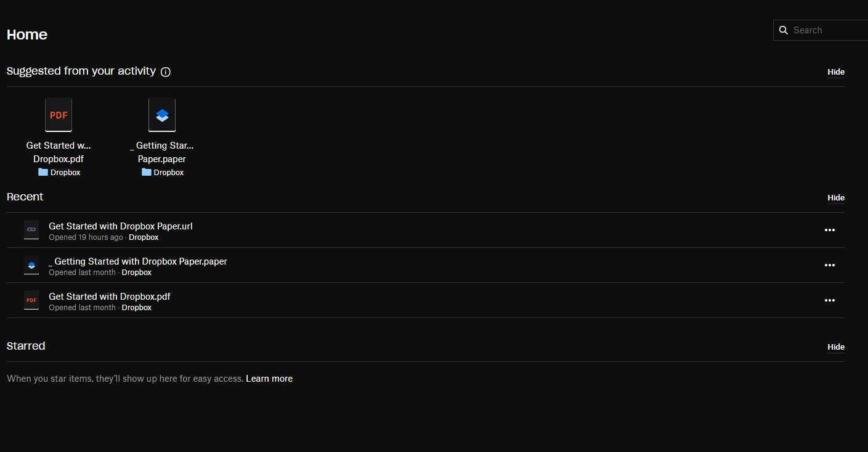The image size is (868, 452).
Task: Select the Home heading
Action: pos(26,35)
